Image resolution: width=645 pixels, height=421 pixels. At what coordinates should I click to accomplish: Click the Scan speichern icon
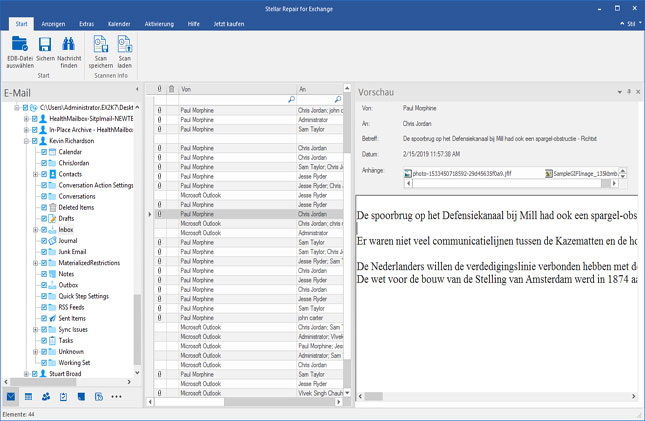tap(101, 43)
